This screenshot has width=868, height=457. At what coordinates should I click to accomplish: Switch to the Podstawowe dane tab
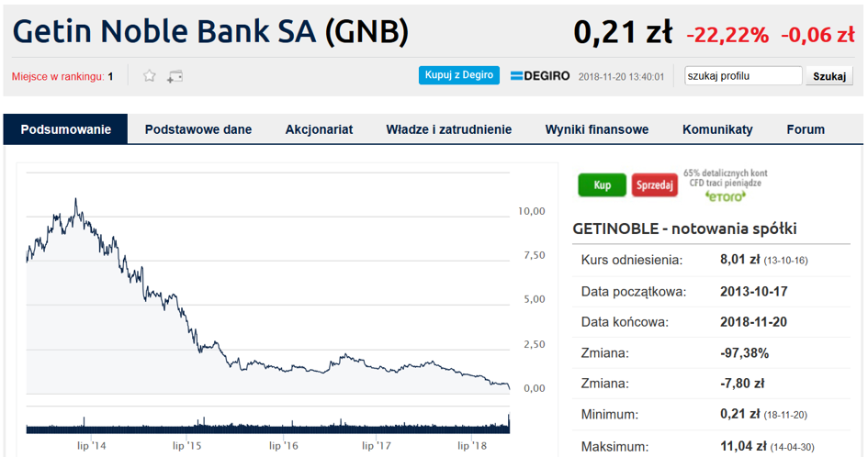pos(198,129)
